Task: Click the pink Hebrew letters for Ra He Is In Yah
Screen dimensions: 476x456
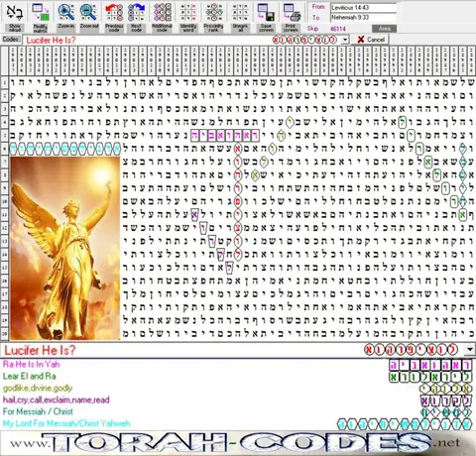Action: coord(430,365)
